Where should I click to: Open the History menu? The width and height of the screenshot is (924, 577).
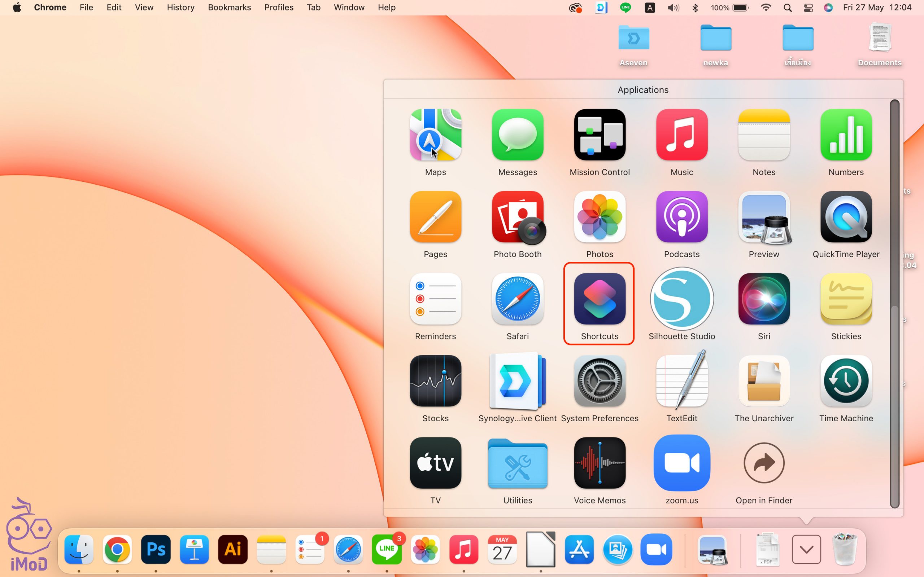180,8
